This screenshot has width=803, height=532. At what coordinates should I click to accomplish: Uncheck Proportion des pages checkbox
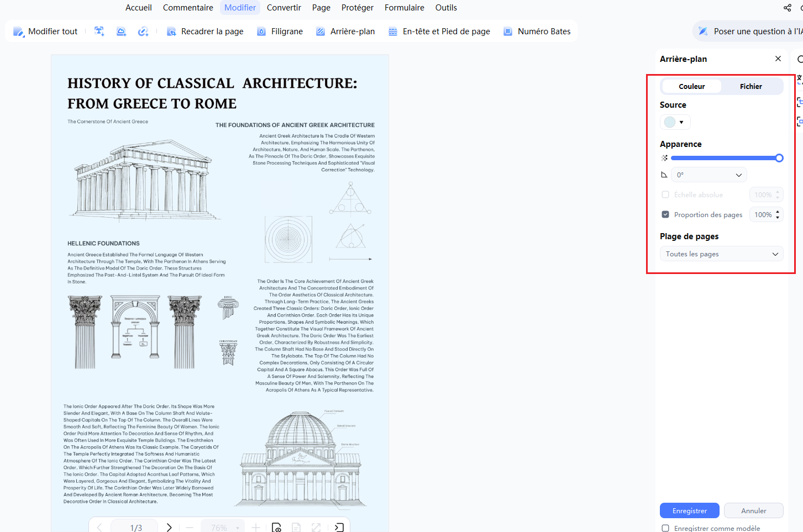(665, 214)
